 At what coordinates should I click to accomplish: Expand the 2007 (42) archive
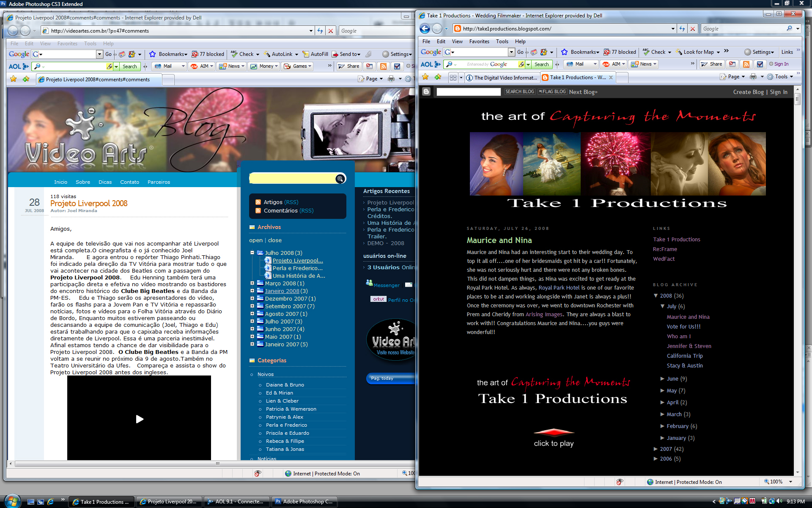(x=656, y=449)
